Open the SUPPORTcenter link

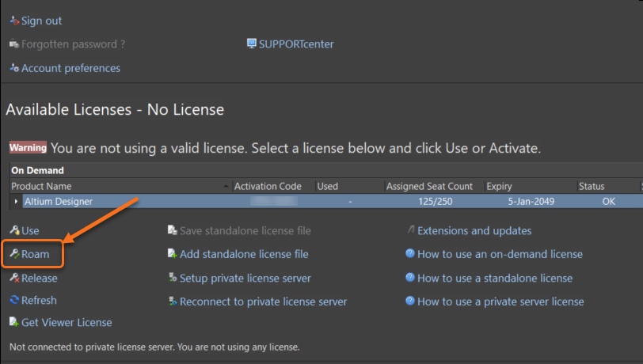(296, 44)
